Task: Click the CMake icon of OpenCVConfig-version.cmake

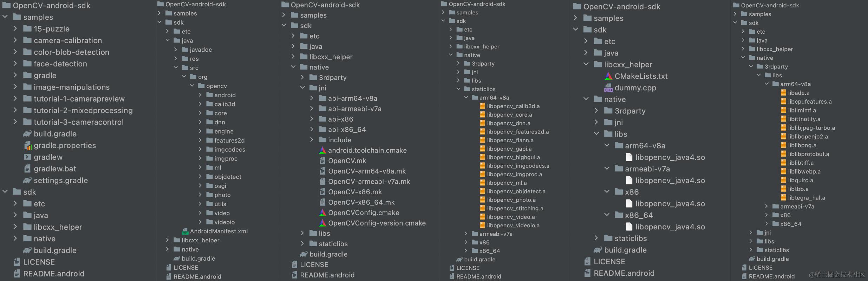Action: click(x=322, y=223)
